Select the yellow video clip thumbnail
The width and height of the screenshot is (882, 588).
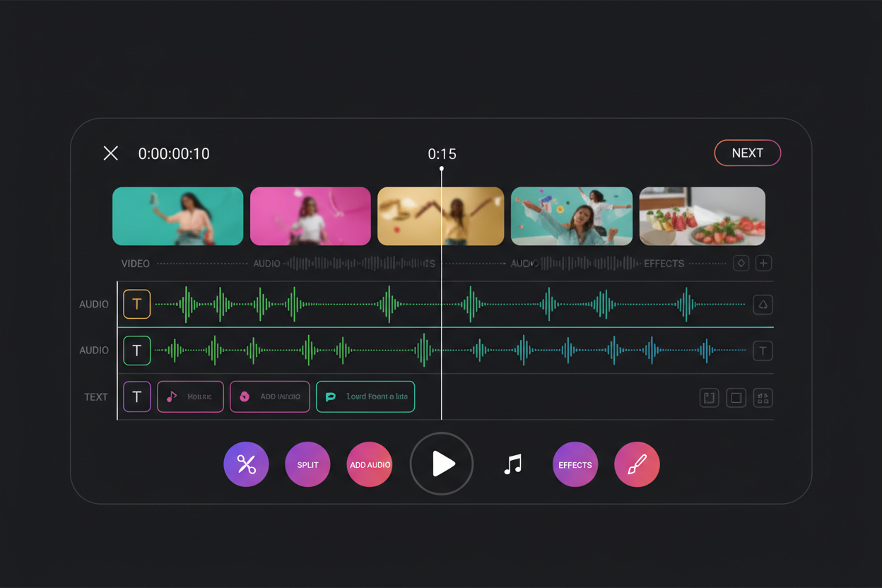(440, 216)
